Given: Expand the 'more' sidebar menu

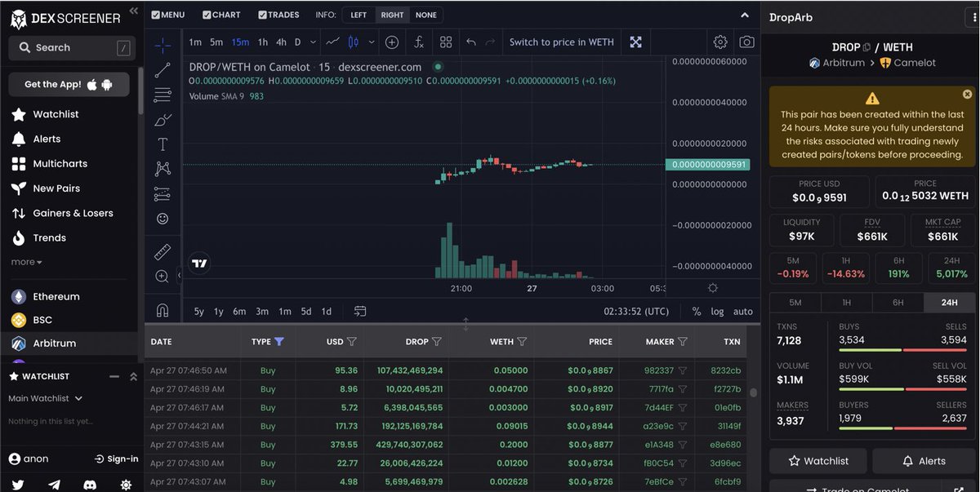Looking at the screenshot, I should tap(26, 262).
